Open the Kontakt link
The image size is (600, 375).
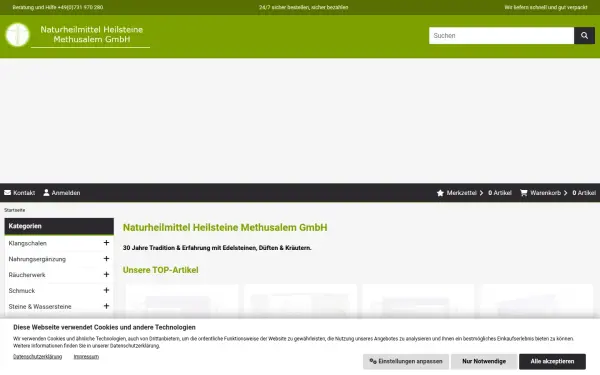pos(24,193)
